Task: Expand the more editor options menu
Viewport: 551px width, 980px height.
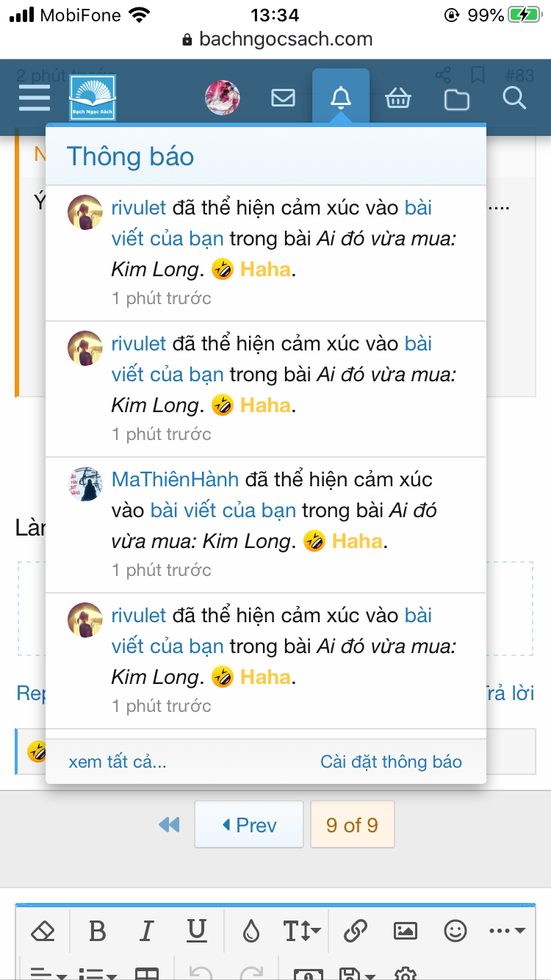Action: point(504,931)
